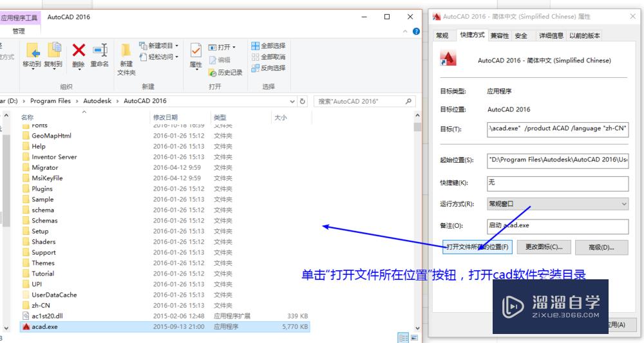
Task: Click the large icons view icon at bottom right
Action: (414, 338)
